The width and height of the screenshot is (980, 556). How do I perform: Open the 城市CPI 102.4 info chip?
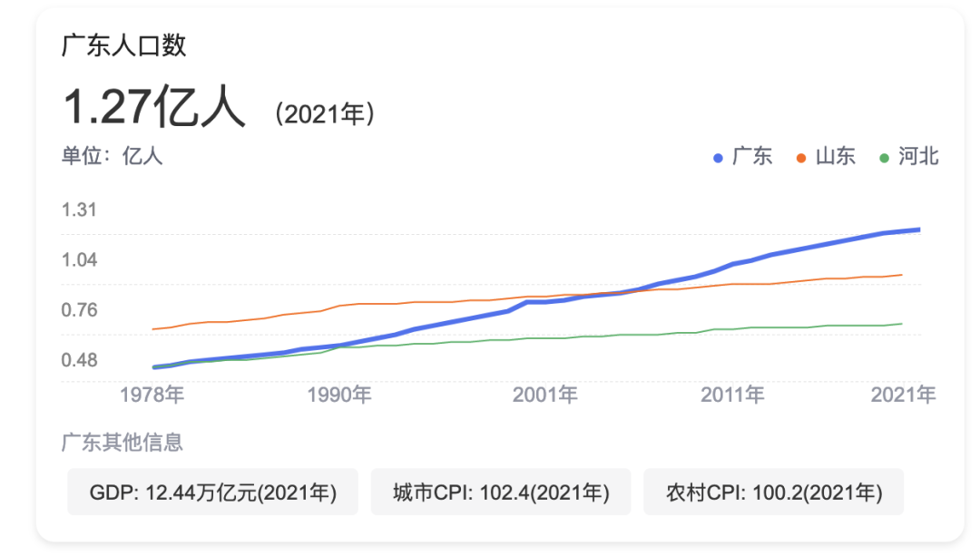pos(500,493)
